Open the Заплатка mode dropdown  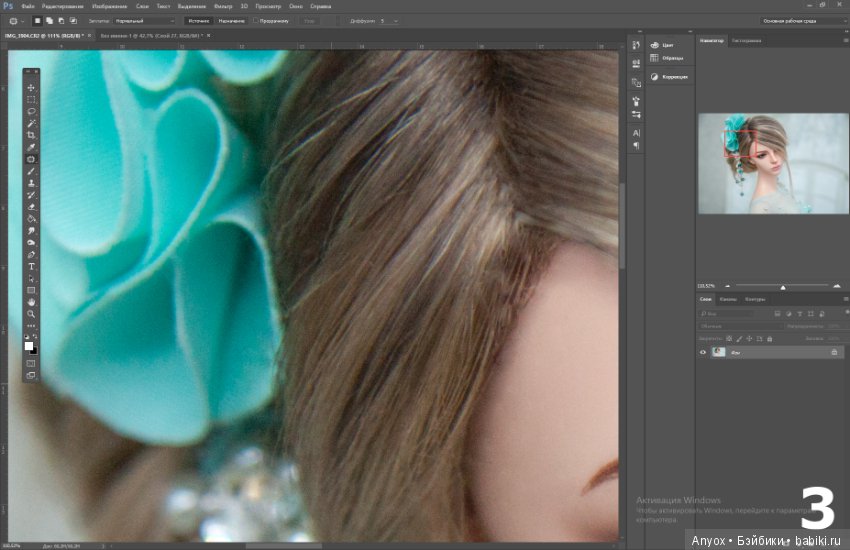pyautogui.click(x=145, y=21)
